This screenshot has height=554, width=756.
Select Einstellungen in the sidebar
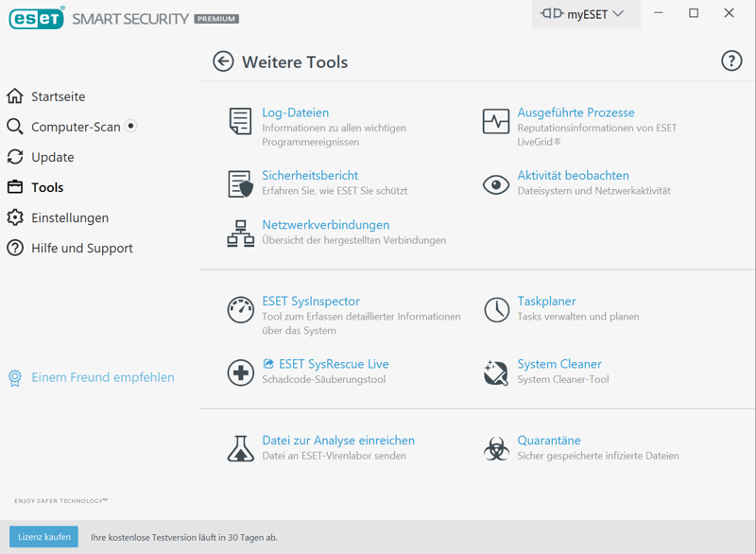(x=70, y=217)
